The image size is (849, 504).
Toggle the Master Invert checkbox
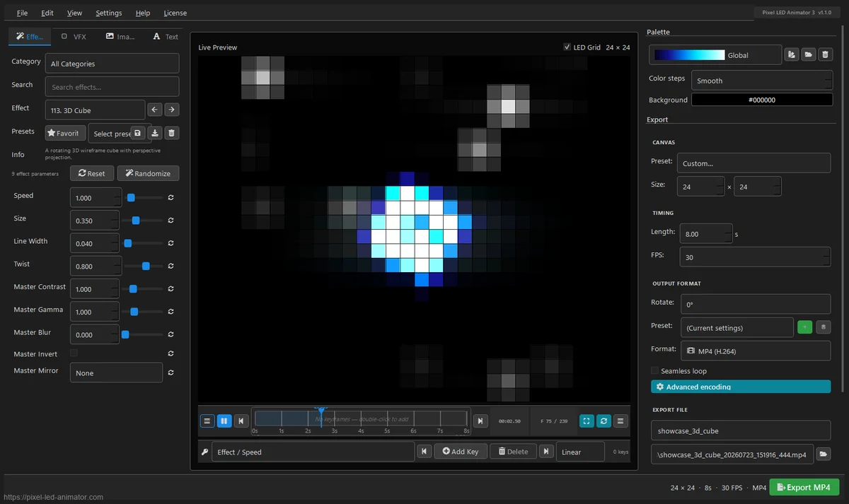click(74, 353)
